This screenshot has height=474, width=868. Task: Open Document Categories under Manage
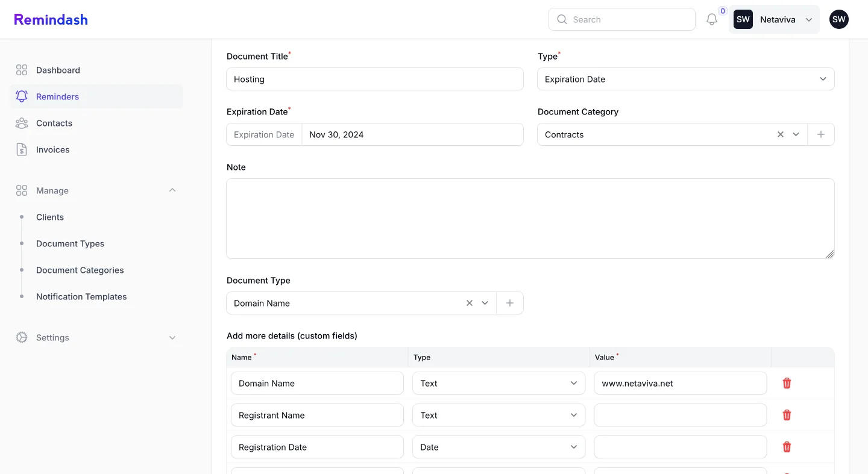80,270
